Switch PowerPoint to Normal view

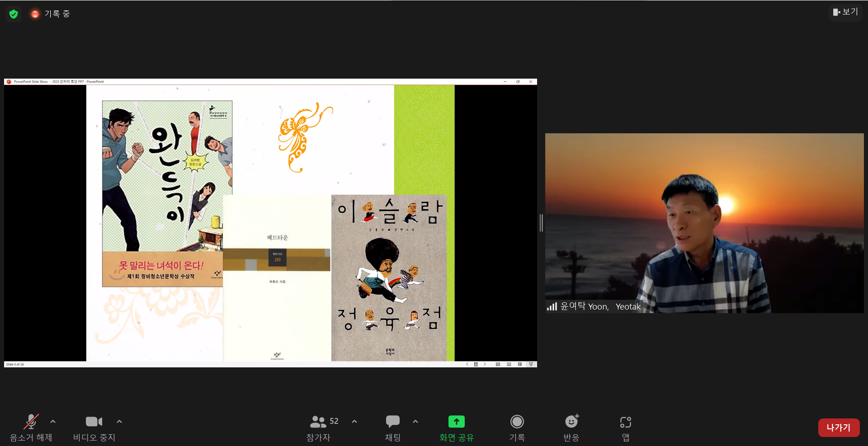pyautogui.click(x=498, y=364)
